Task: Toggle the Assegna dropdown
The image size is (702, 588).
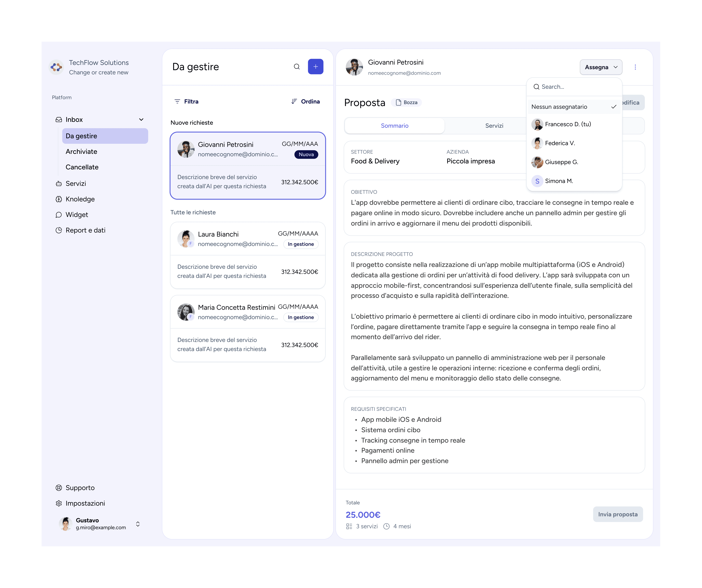Action: pyautogui.click(x=601, y=67)
